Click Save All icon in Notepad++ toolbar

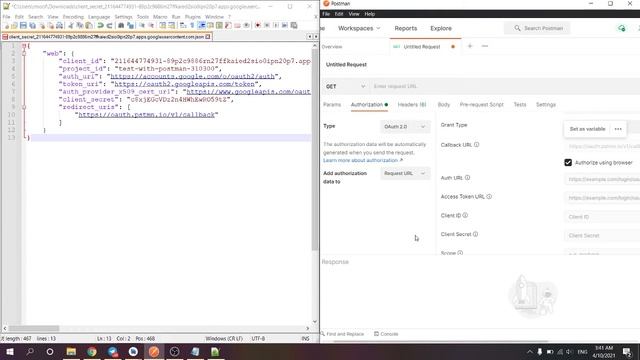click(x=32, y=25)
